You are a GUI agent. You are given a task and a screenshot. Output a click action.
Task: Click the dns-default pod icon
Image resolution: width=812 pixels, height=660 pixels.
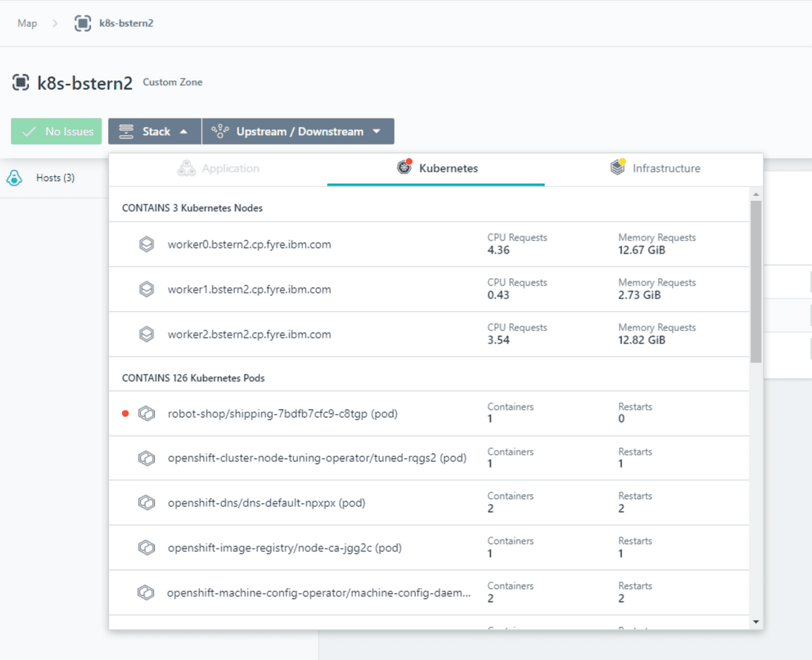[x=146, y=503]
